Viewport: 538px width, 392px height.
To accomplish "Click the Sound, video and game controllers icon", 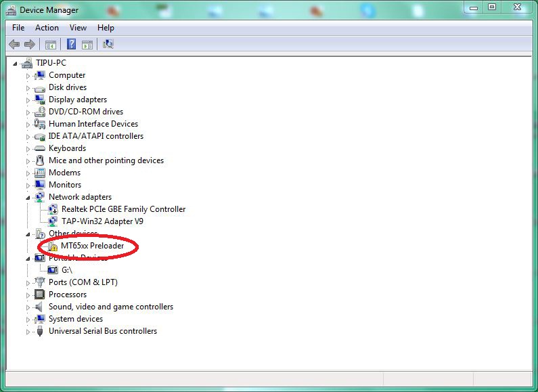I will 40,307.
